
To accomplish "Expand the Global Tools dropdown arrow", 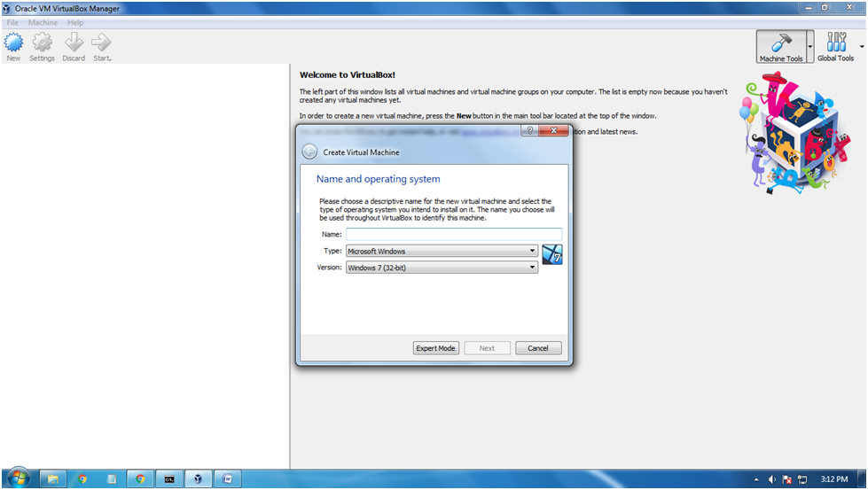I will click(x=862, y=46).
